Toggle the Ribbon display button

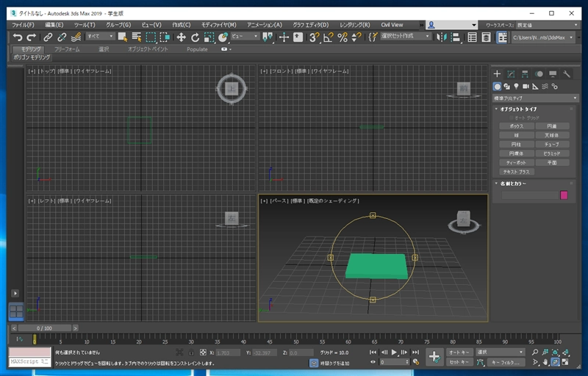click(502, 37)
